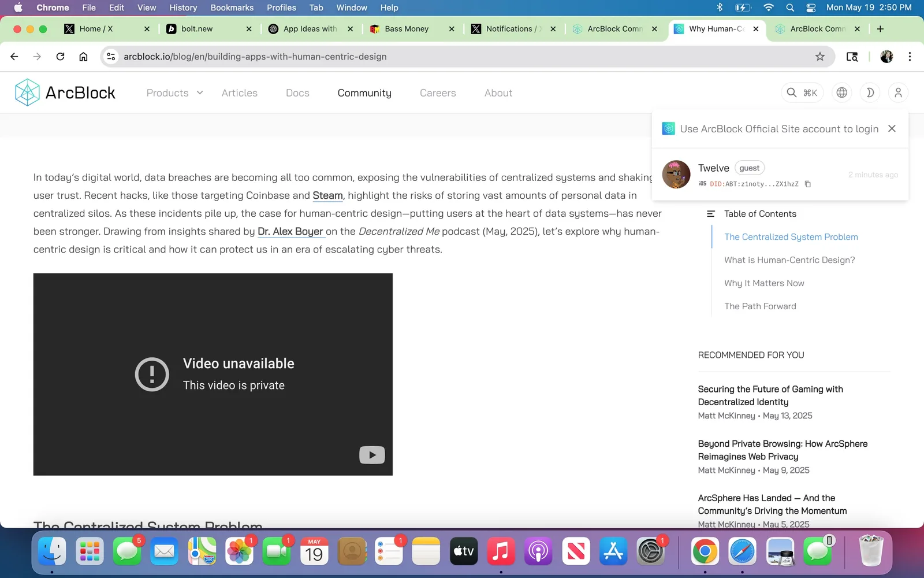Image resolution: width=924 pixels, height=578 pixels.
Task: Open the Chrome side search panel icon
Action: tap(852, 57)
